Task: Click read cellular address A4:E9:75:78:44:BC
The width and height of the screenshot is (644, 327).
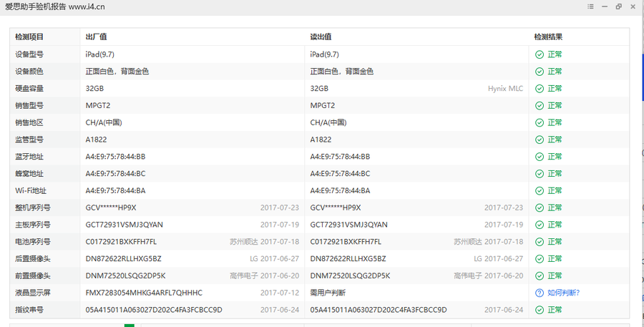Action: pyautogui.click(x=340, y=174)
